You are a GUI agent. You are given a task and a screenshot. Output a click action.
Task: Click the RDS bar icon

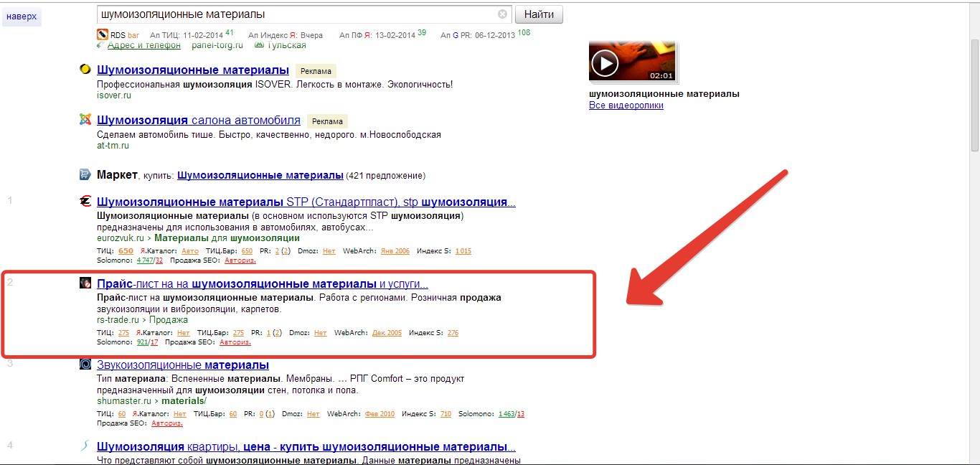[x=102, y=34]
